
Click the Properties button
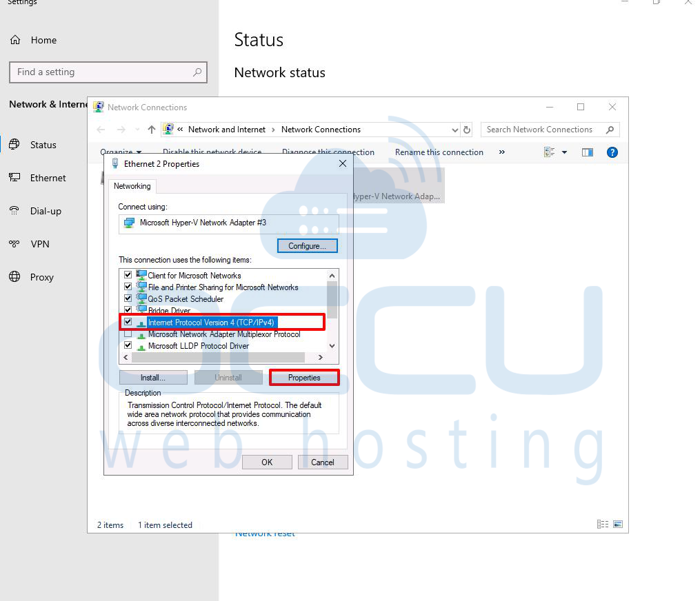[304, 378]
